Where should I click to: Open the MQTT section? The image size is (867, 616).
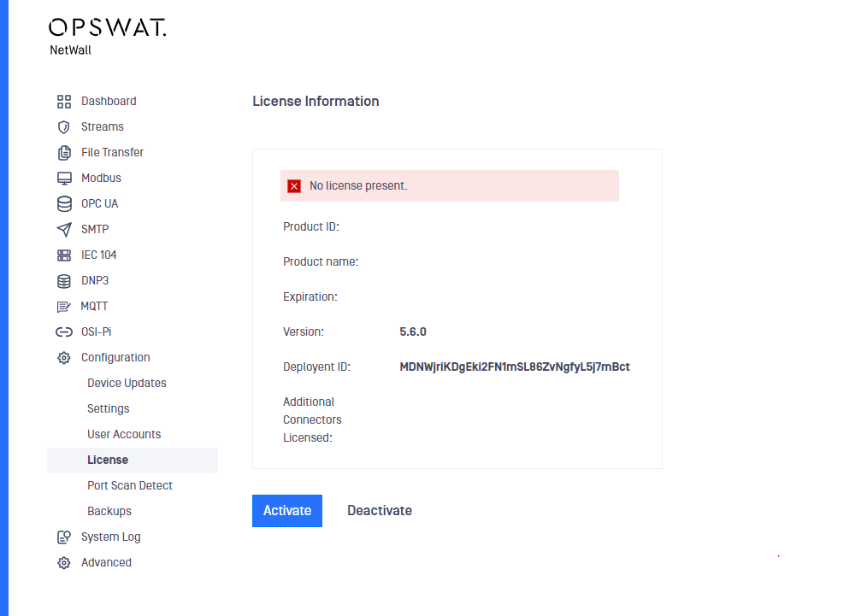[95, 306]
